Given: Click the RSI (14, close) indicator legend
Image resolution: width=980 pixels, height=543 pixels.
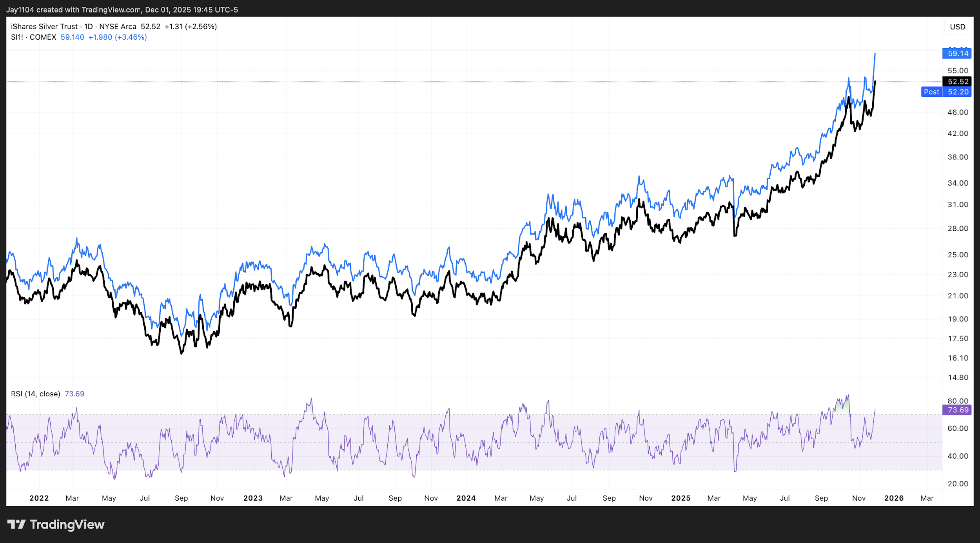Looking at the screenshot, I should [36, 394].
